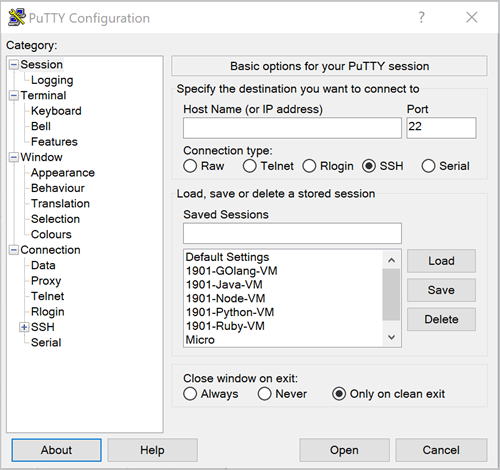
Task: Select Micro saved session
Action: click(x=283, y=340)
